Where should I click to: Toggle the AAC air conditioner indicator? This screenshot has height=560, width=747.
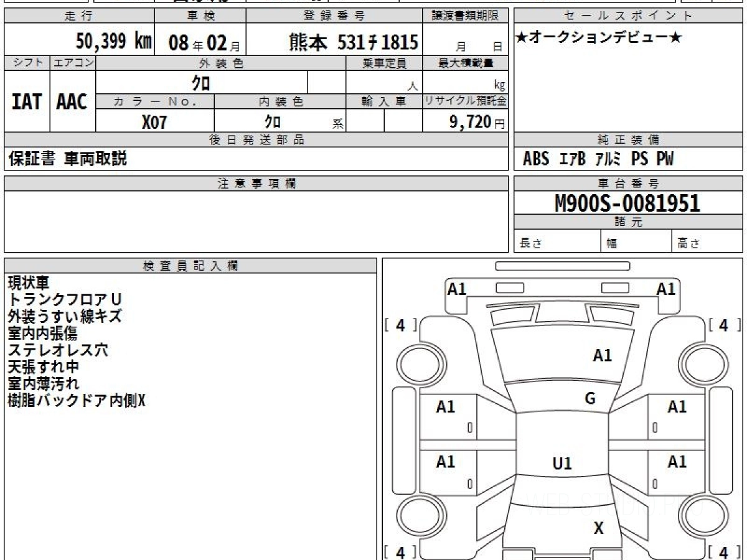72,103
